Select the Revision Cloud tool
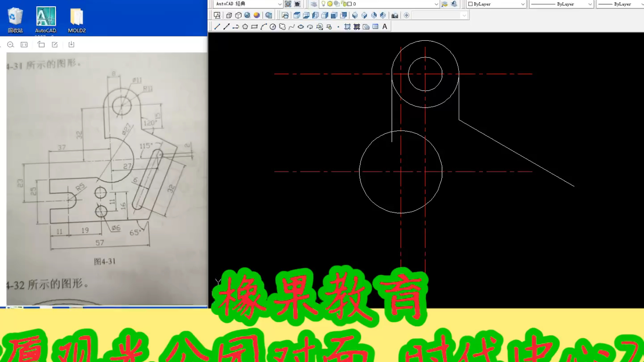644x362 pixels. 282,27
